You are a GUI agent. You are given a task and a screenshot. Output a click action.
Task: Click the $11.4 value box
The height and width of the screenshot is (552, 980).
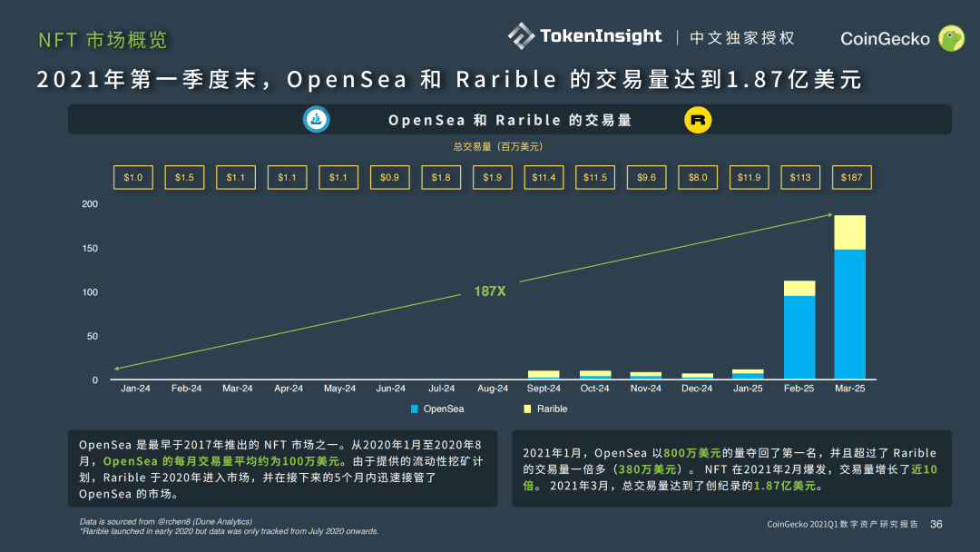(544, 178)
